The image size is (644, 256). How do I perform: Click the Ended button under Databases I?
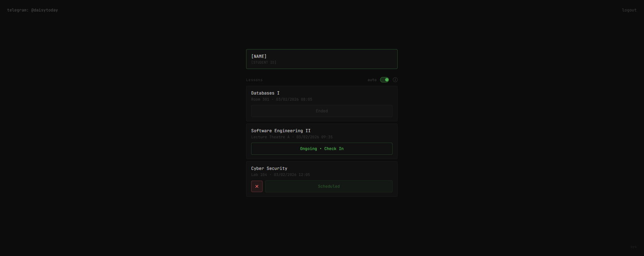(x=321, y=111)
